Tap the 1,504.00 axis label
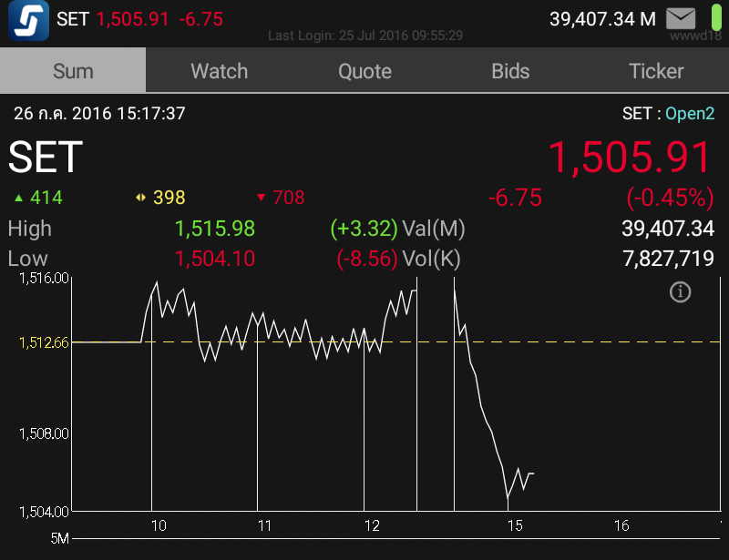This screenshot has height=560, width=729. point(44,512)
